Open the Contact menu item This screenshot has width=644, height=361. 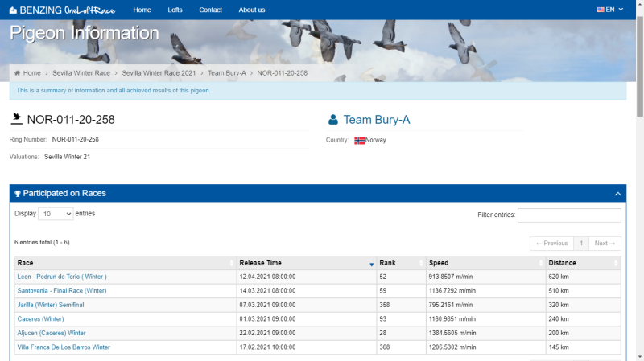[x=210, y=10]
